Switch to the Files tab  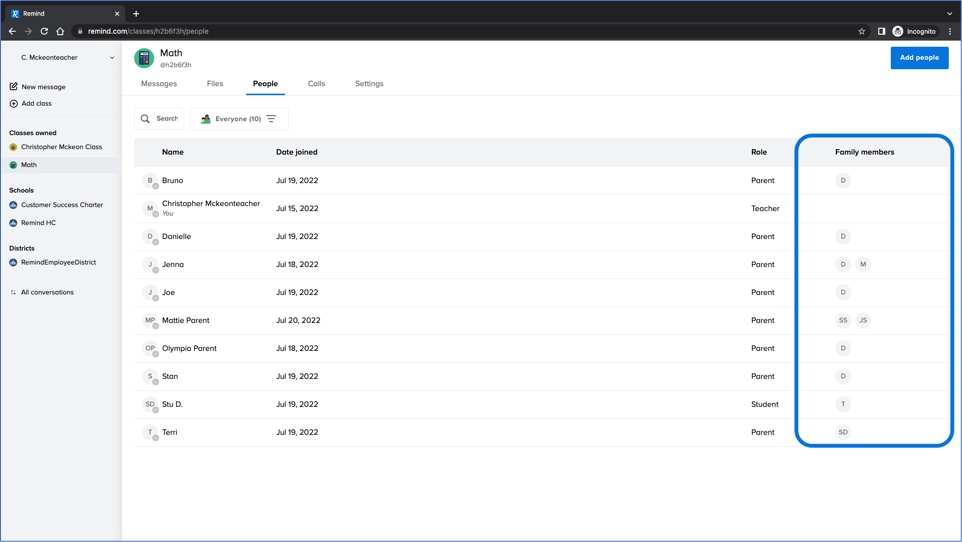[x=215, y=84]
